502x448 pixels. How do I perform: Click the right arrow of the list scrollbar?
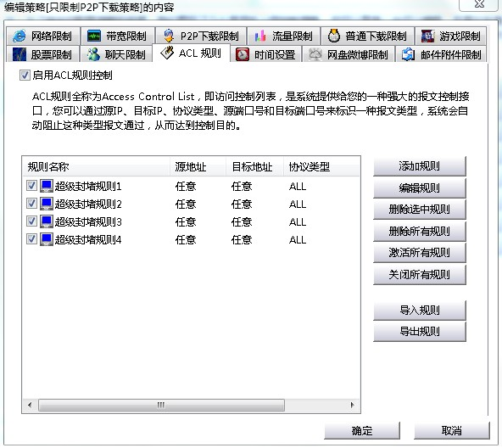coord(352,405)
